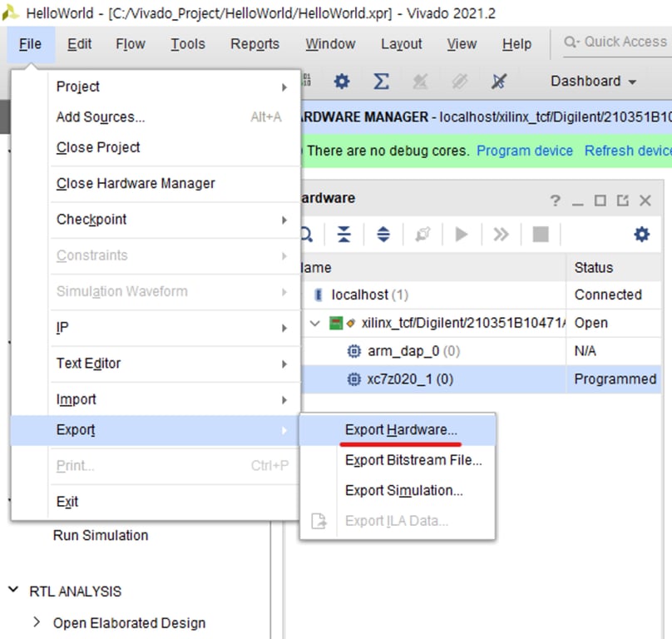Click the Export menu entry

(x=156, y=430)
